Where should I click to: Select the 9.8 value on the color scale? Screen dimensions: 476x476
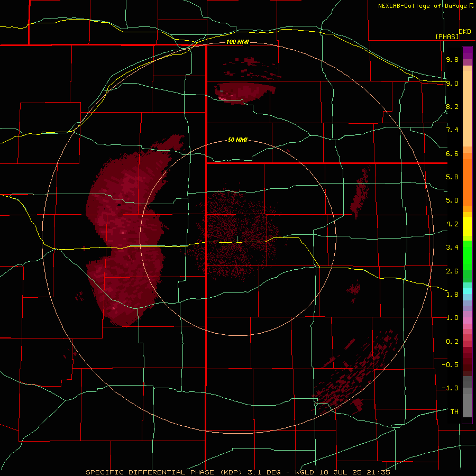pos(452,59)
